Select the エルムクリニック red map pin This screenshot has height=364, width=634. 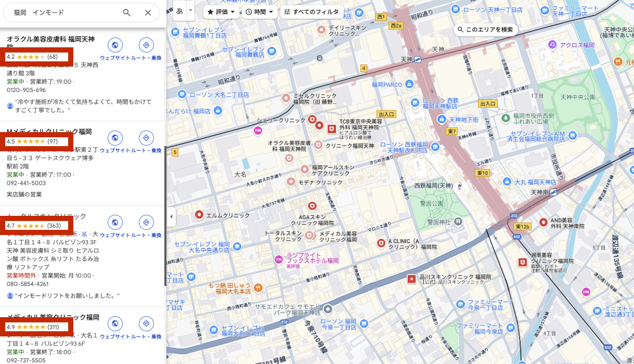(x=199, y=214)
